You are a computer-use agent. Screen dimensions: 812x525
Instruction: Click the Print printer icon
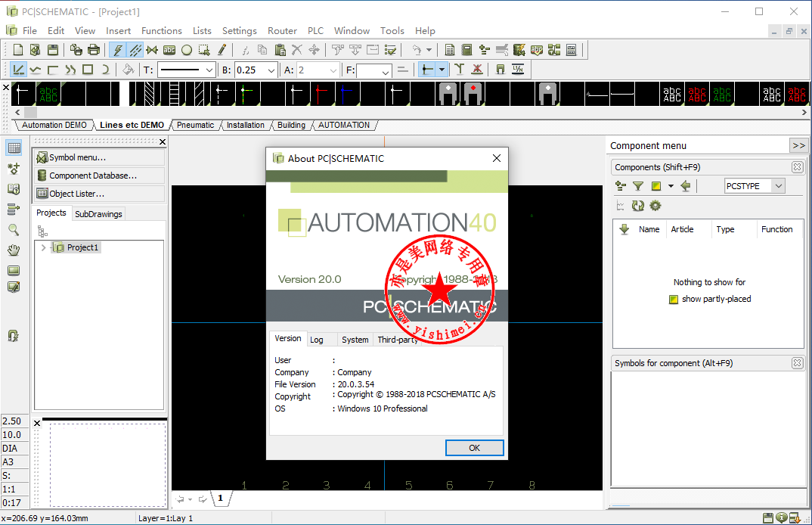pos(94,50)
